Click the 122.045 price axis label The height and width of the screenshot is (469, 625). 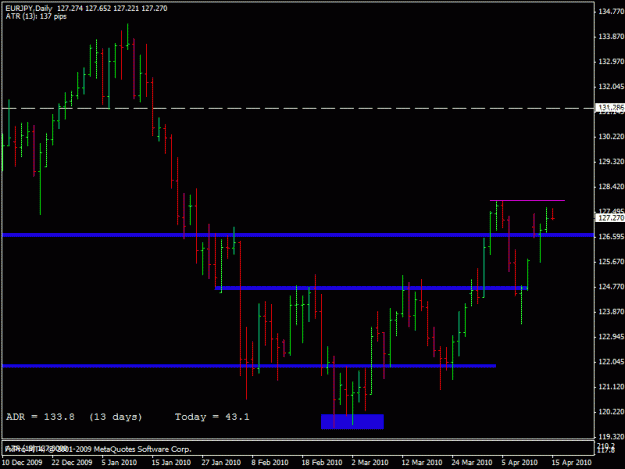(611, 362)
